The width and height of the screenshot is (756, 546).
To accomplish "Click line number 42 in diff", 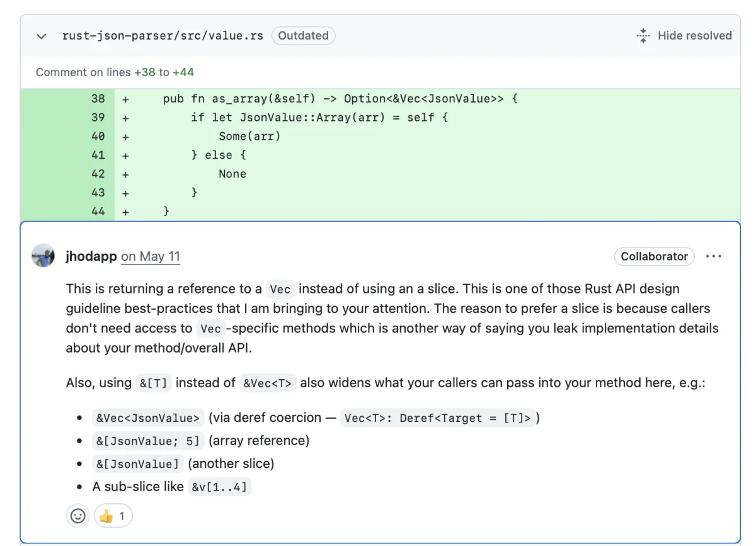I will click(98, 174).
